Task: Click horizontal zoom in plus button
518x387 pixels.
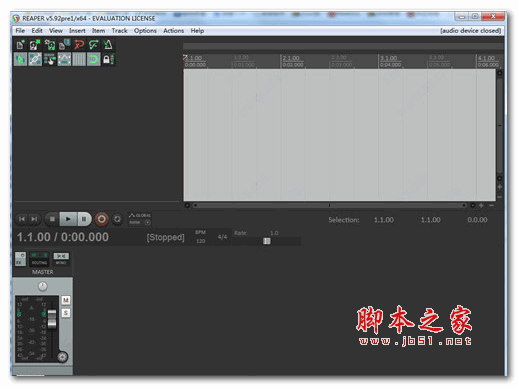Action: (481, 206)
